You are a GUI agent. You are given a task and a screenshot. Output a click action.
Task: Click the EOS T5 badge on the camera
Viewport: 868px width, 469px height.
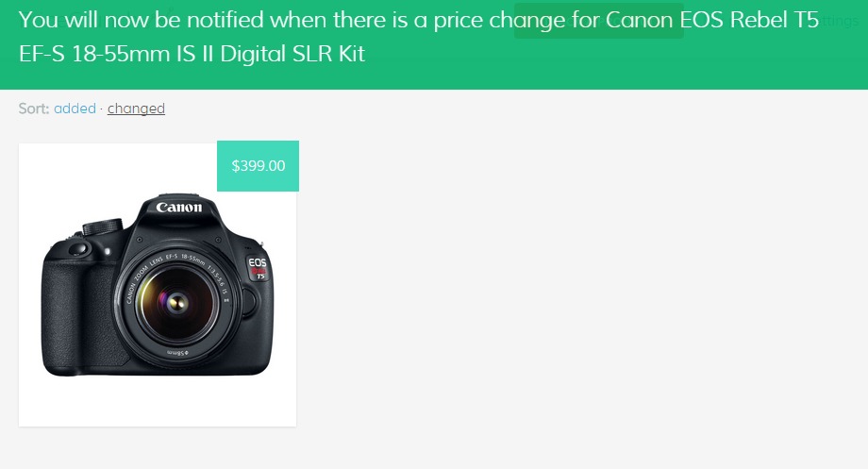[258, 267]
